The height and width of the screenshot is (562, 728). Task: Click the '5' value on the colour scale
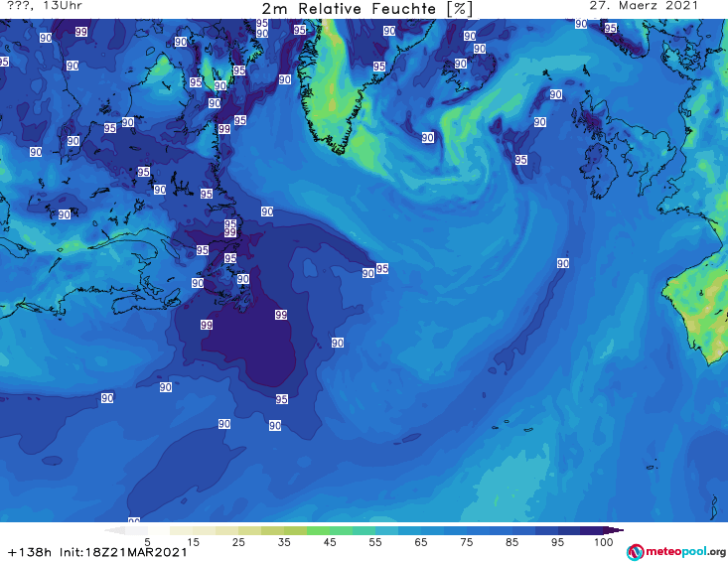(x=147, y=542)
